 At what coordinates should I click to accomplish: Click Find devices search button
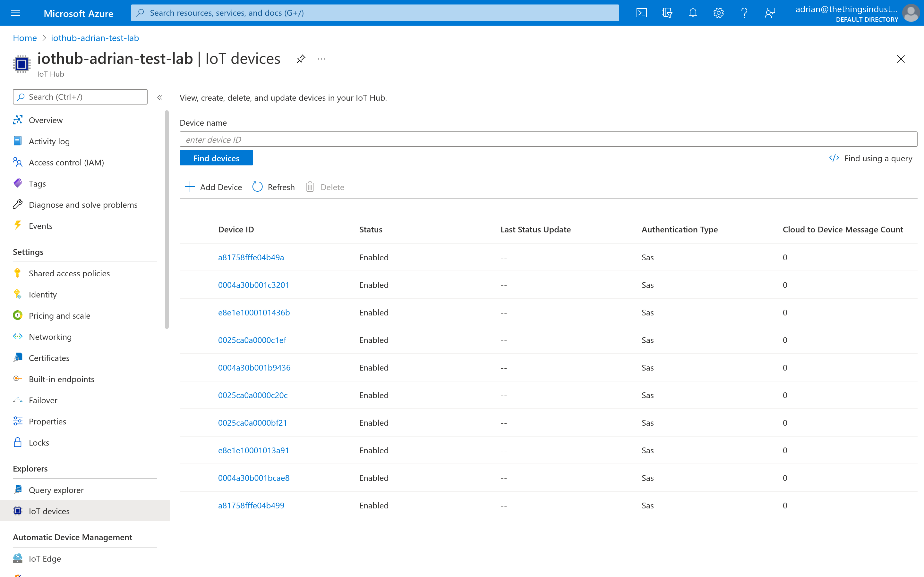pyautogui.click(x=216, y=157)
